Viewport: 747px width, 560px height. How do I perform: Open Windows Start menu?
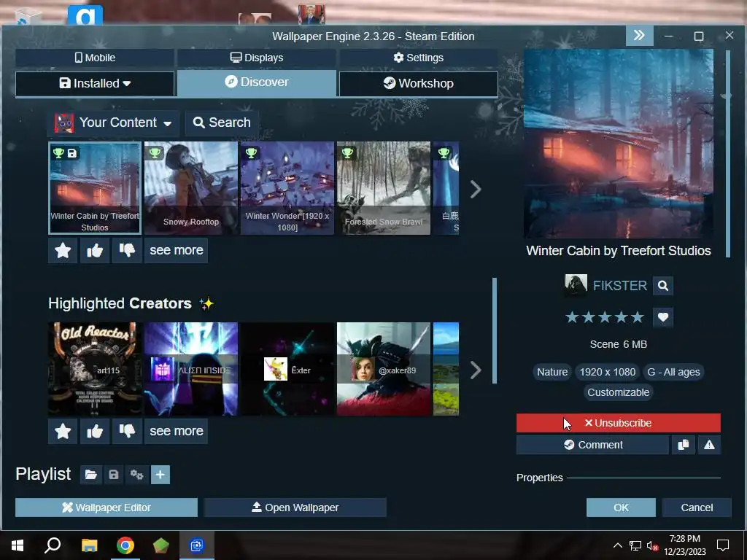point(18,545)
